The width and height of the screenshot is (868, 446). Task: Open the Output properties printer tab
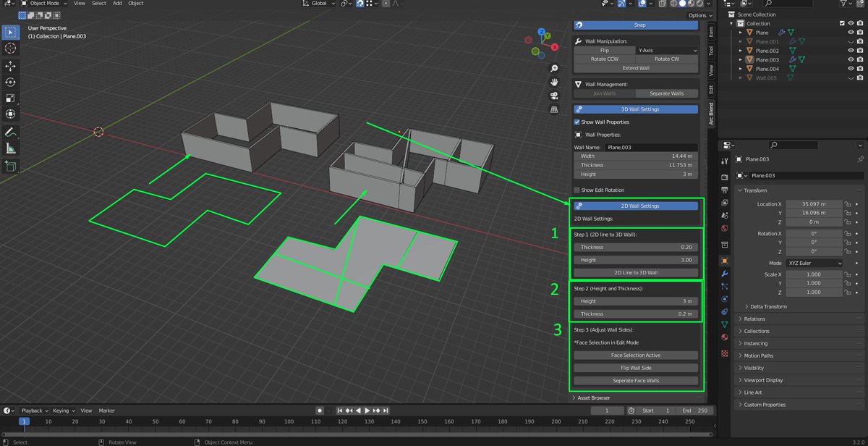[725, 189]
